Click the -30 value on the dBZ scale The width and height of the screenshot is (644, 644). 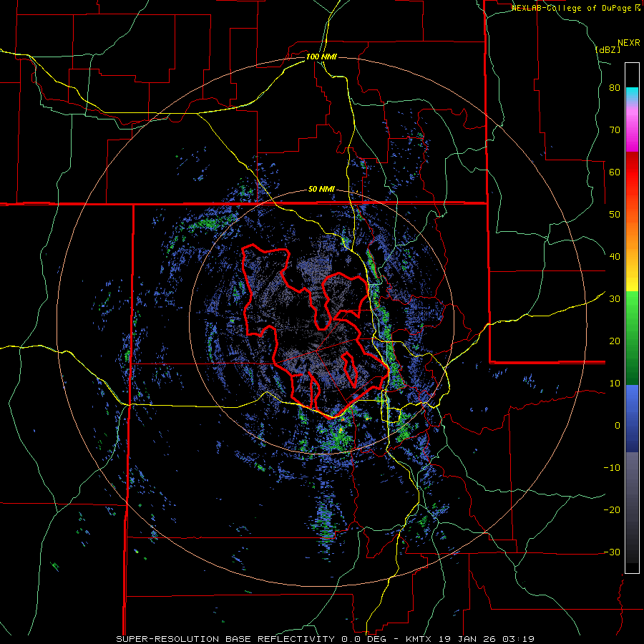[612, 552]
